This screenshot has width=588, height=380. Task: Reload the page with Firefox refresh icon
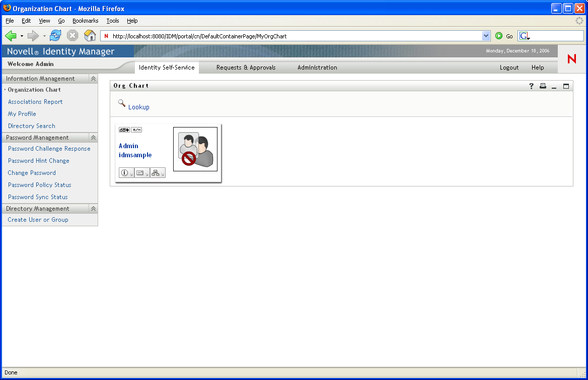click(x=55, y=36)
